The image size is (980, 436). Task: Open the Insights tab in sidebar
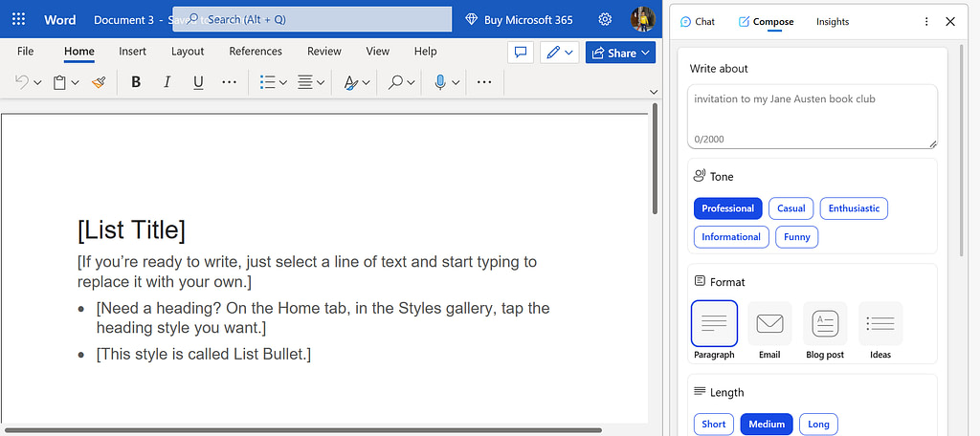click(x=833, y=21)
